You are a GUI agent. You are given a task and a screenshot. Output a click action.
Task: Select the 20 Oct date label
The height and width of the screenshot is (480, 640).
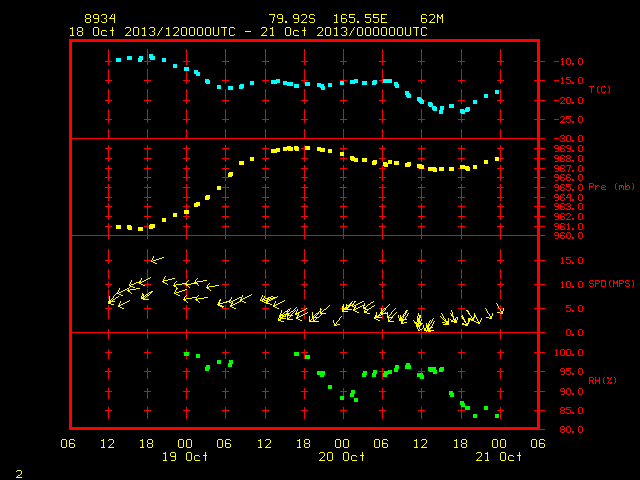point(342,457)
